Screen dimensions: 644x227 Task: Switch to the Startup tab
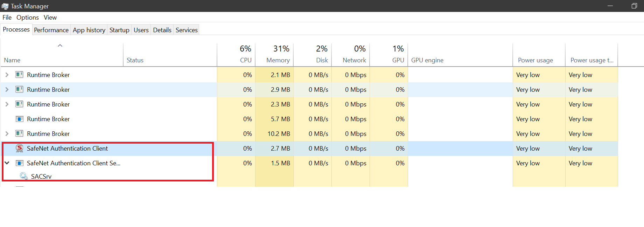tap(119, 30)
